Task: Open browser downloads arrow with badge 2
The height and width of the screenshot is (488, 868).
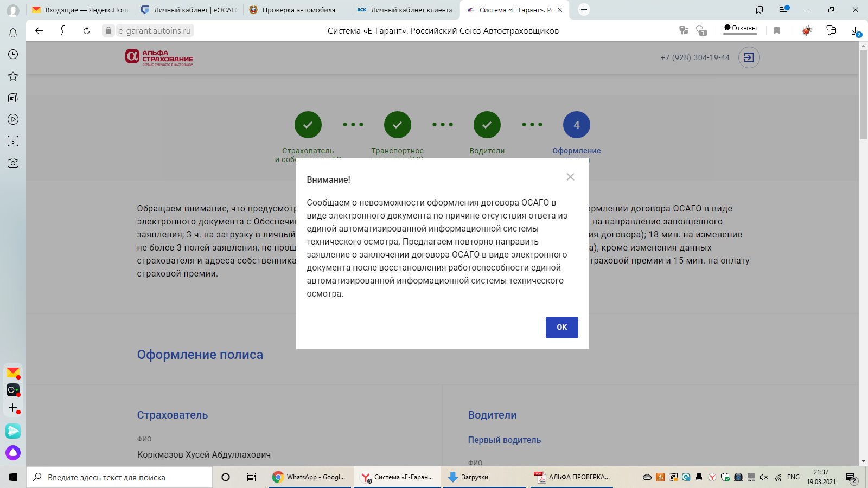Action: (x=856, y=31)
